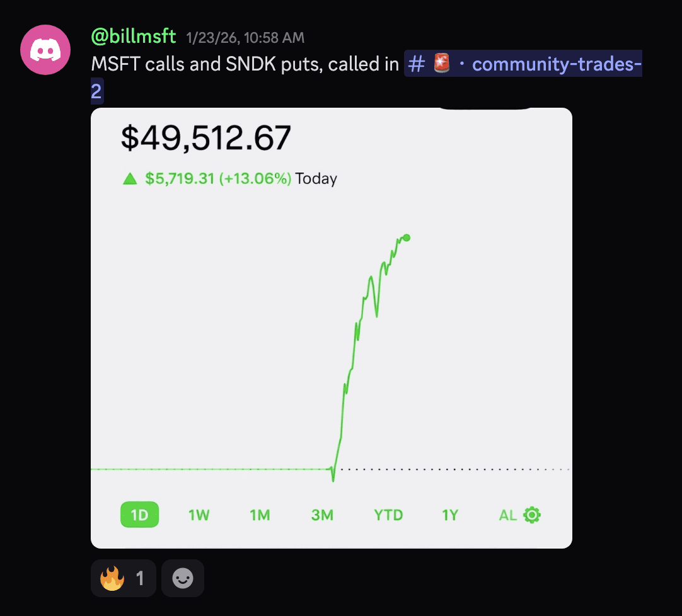Open the attached portfolio chart image
The height and width of the screenshot is (616, 682).
[x=332, y=328]
